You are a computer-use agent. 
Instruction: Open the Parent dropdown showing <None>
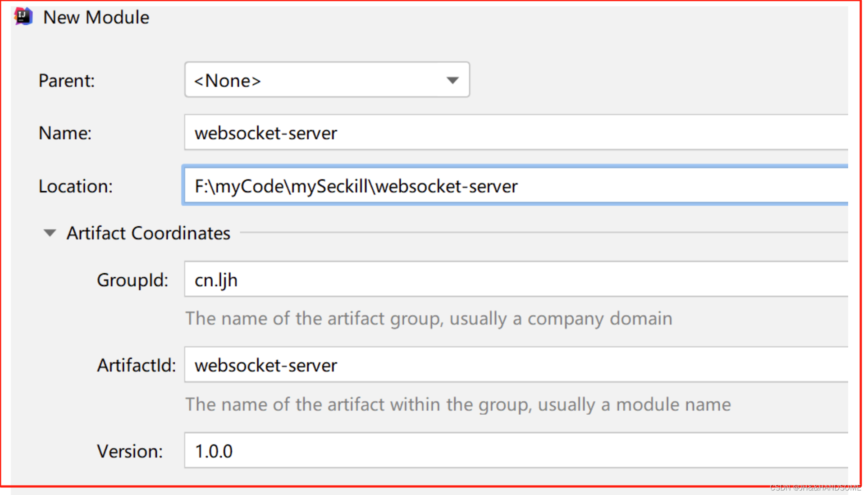327,80
